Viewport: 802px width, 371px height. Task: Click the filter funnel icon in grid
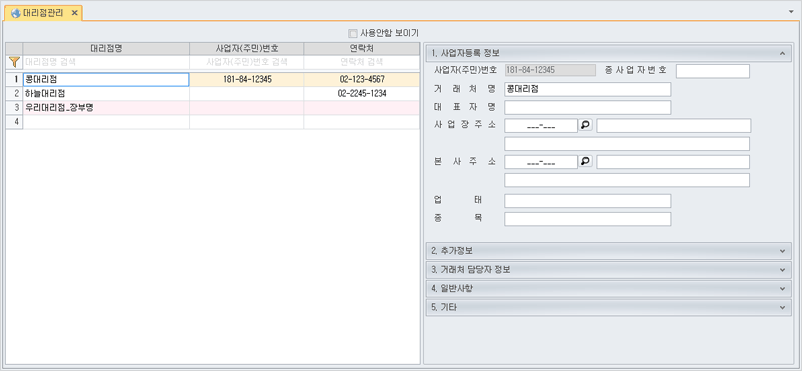point(14,62)
